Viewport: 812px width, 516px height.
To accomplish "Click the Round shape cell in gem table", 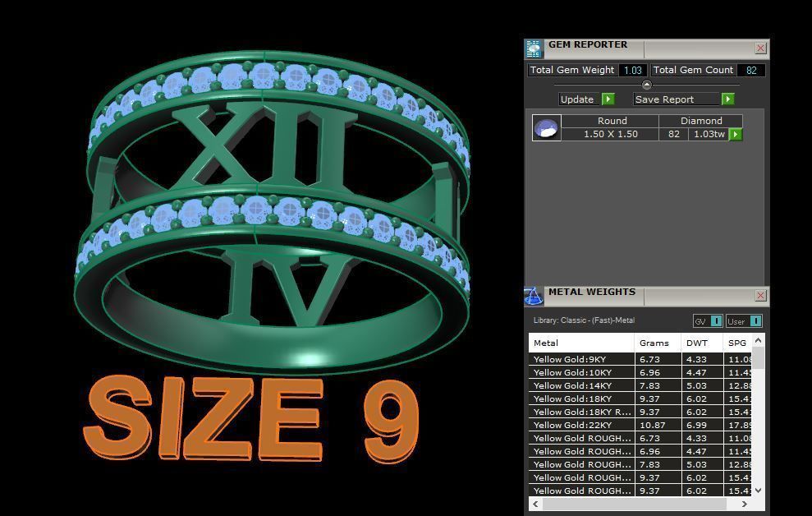I will click(611, 121).
